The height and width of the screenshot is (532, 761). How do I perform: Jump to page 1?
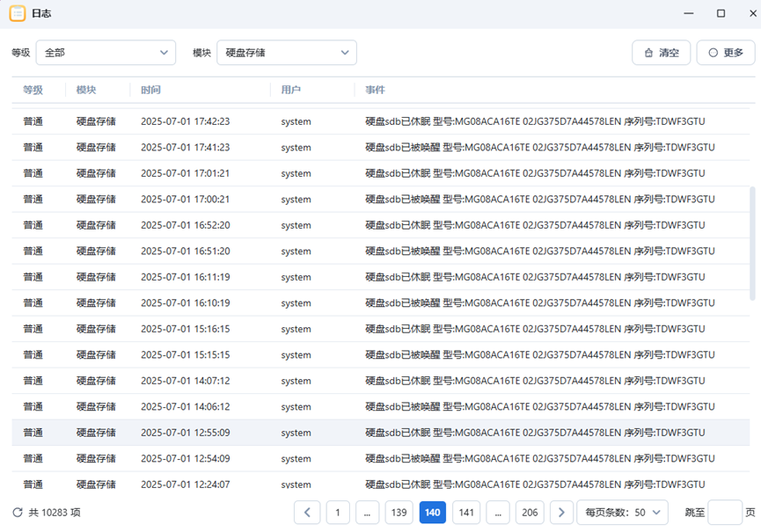338,513
